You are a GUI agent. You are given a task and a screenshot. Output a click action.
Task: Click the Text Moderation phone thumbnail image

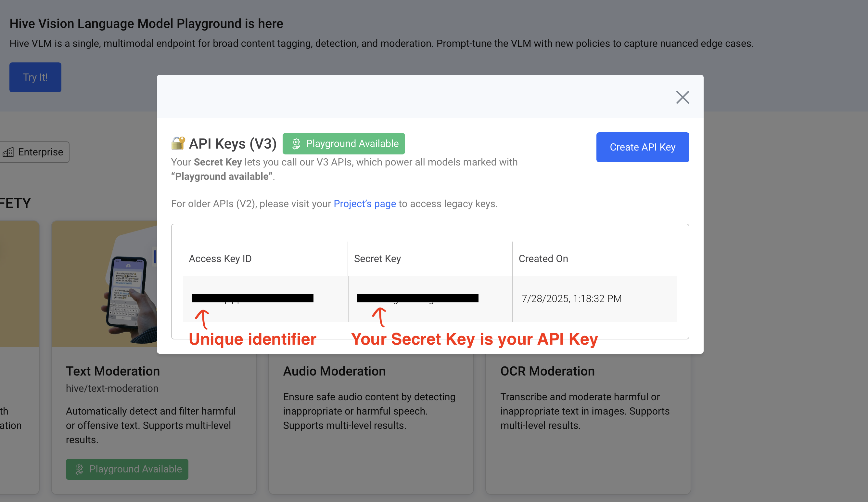pyautogui.click(x=104, y=284)
